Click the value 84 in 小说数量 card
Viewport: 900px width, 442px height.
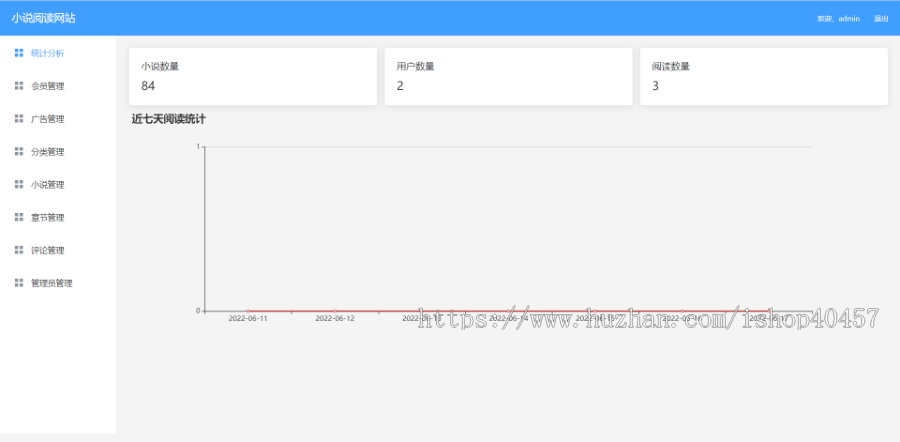[148, 86]
